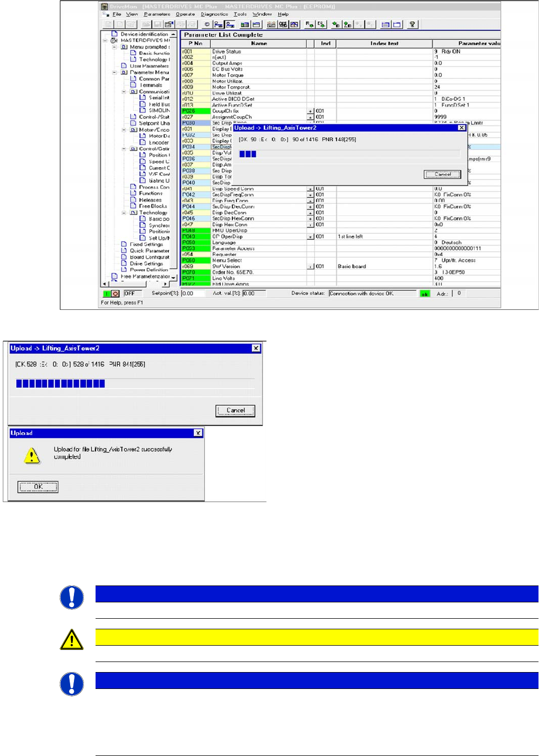Click the page icon beside Device identification
This screenshot has width=539, height=756.
click(115, 34)
